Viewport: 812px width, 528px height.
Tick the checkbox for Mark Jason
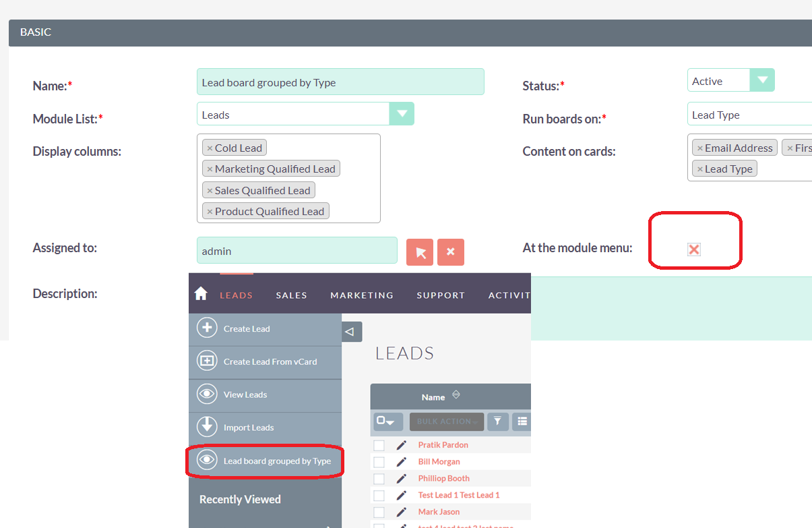coord(379,512)
